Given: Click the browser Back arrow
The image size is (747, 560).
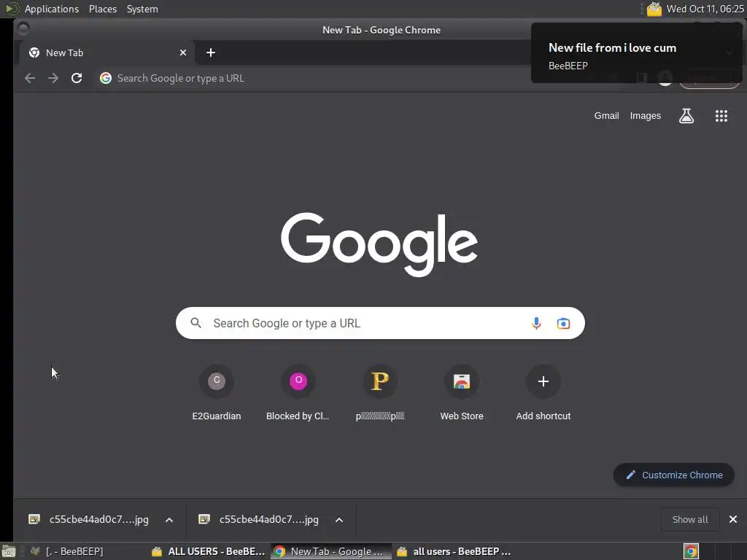Looking at the screenshot, I should tap(30, 78).
